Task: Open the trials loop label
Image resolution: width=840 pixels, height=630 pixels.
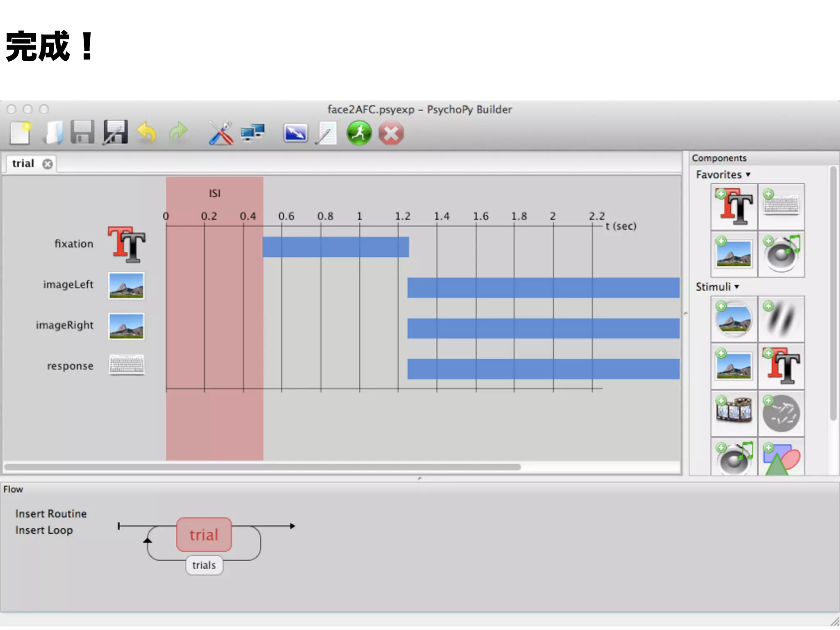Action: tap(204, 565)
